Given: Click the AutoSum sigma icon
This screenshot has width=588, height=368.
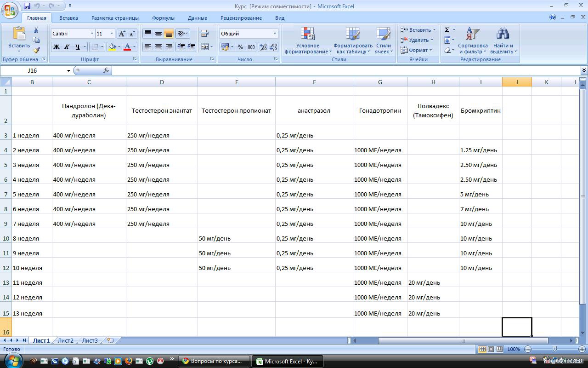Looking at the screenshot, I should pos(447,30).
